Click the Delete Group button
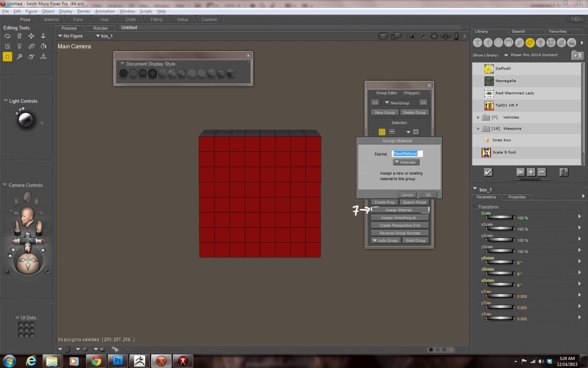This screenshot has height=368, width=588. coord(414,113)
